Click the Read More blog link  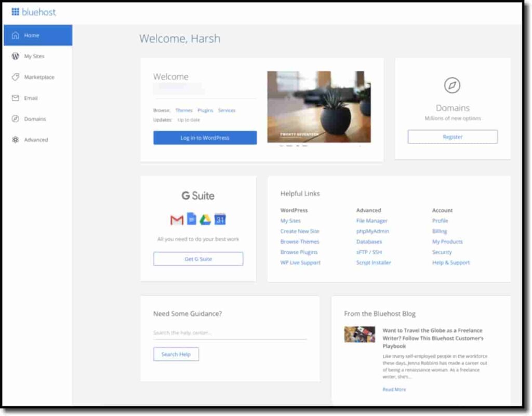(394, 389)
